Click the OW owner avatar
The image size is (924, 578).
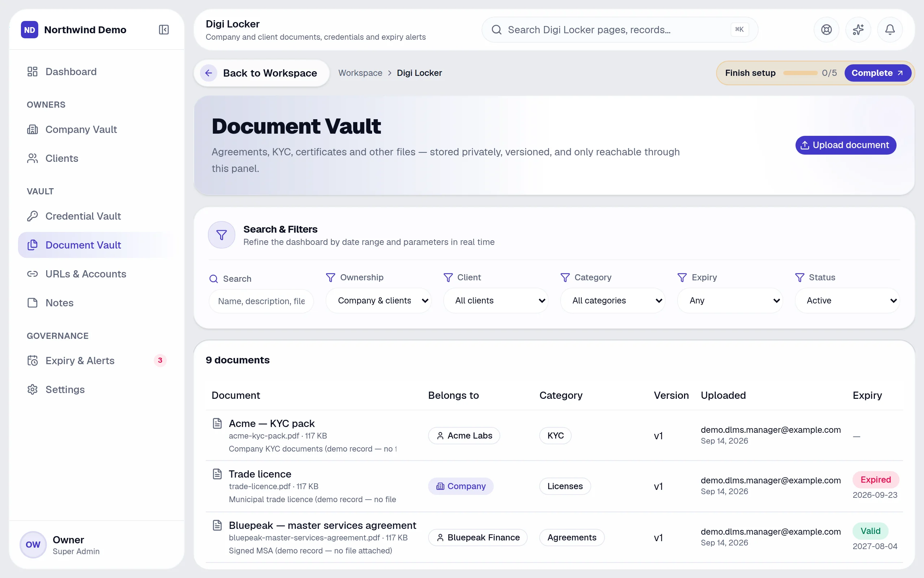pyautogui.click(x=33, y=544)
